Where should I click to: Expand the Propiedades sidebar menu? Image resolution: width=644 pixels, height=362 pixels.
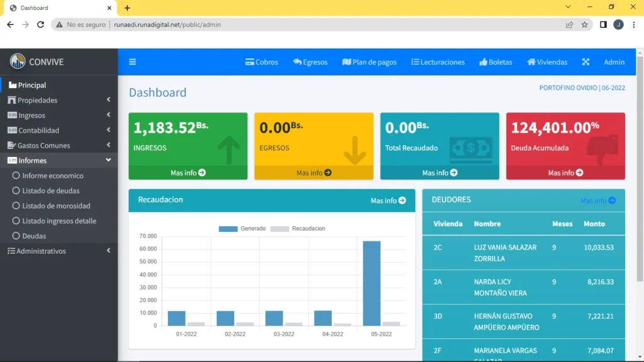[x=58, y=101]
